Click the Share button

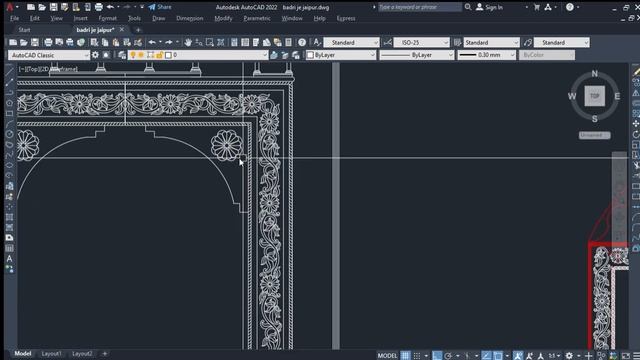tap(160, 7)
